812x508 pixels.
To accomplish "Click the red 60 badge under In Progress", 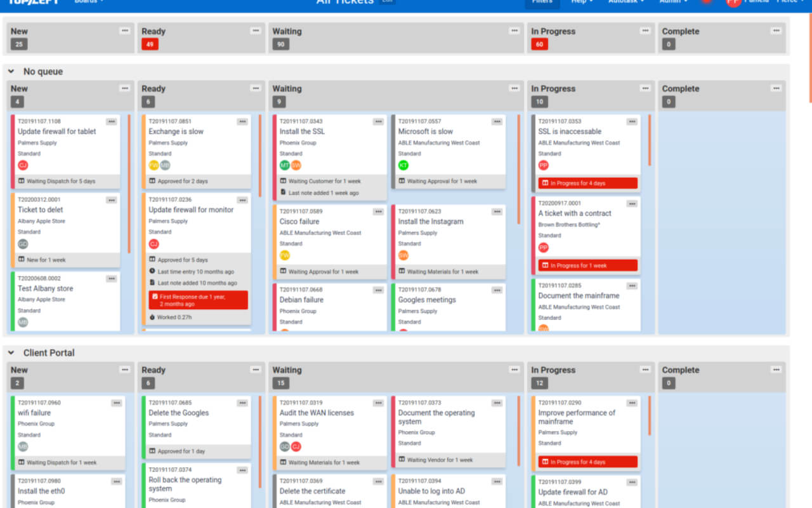I will [539, 44].
